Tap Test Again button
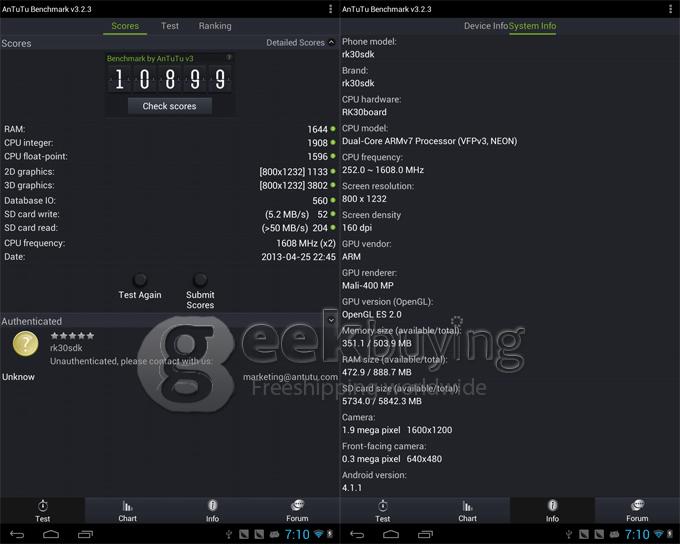Screen dimensions: 680x544 pos(140,287)
